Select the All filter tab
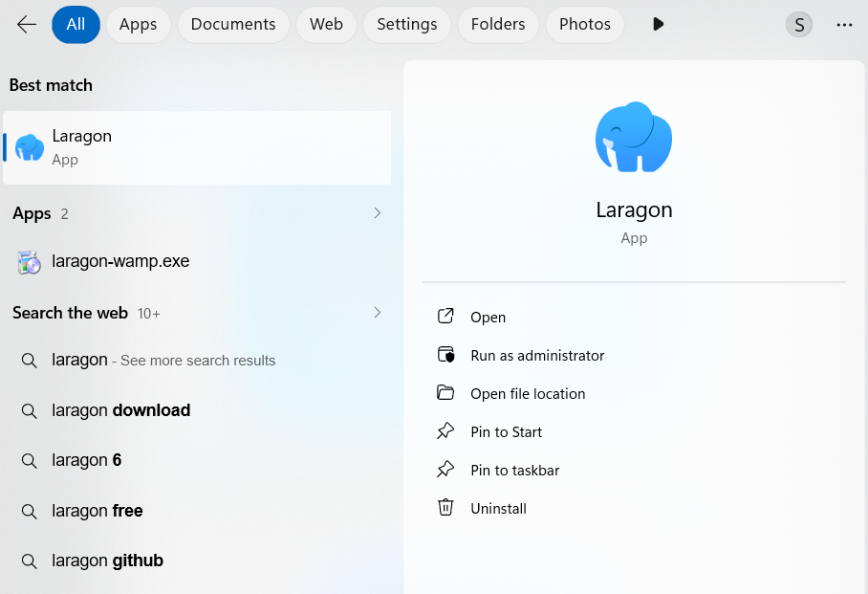Viewport: 868px width, 594px height. pyautogui.click(x=76, y=24)
